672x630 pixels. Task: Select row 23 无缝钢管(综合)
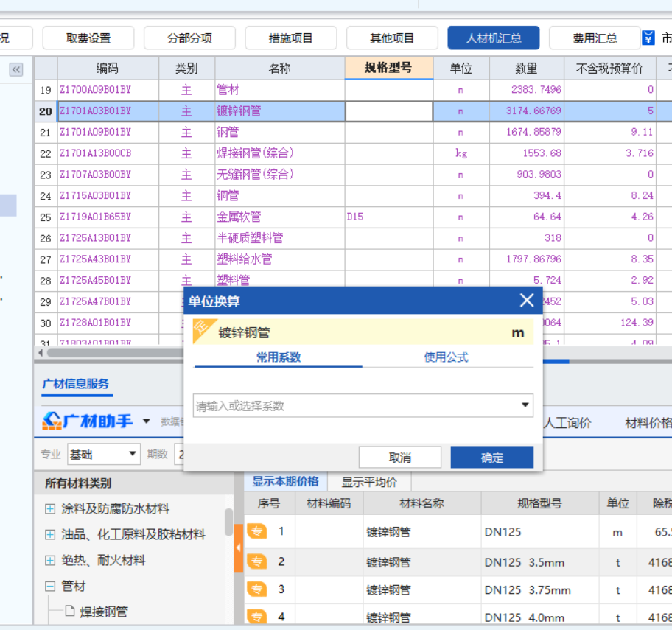(353, 175)
